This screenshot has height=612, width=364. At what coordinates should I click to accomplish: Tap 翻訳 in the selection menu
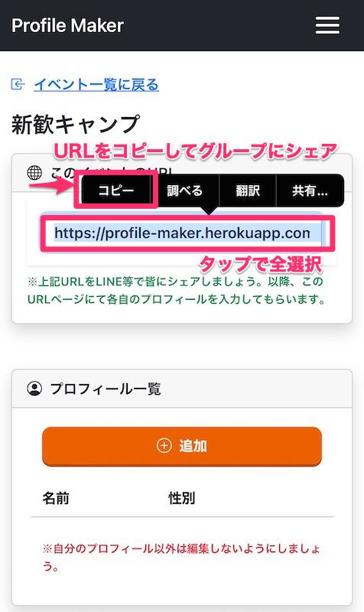[248, 190]
